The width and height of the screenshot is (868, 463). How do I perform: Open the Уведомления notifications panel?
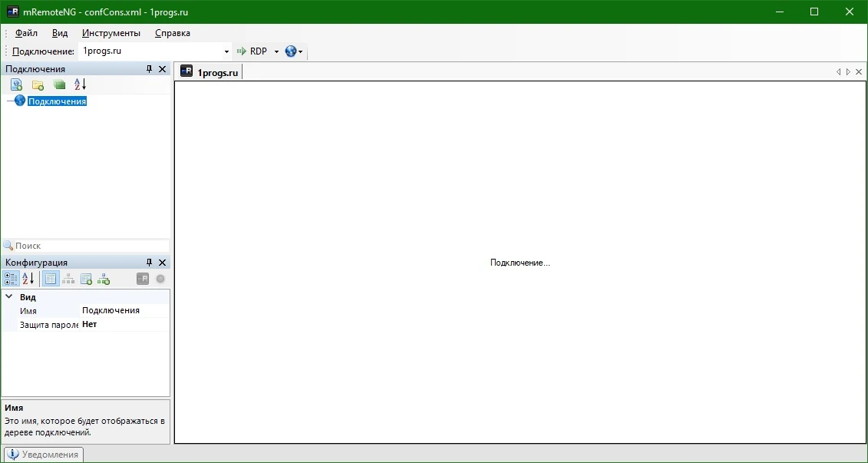point(44,455)
